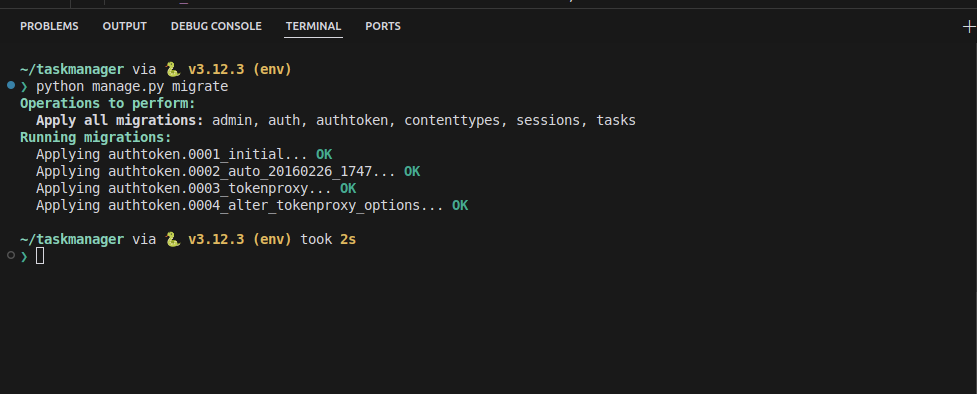Screen dimensions: 977x394
Task: Switch to the OUTPUT tab
Action: pyautogui.click(x=125, y=26)
